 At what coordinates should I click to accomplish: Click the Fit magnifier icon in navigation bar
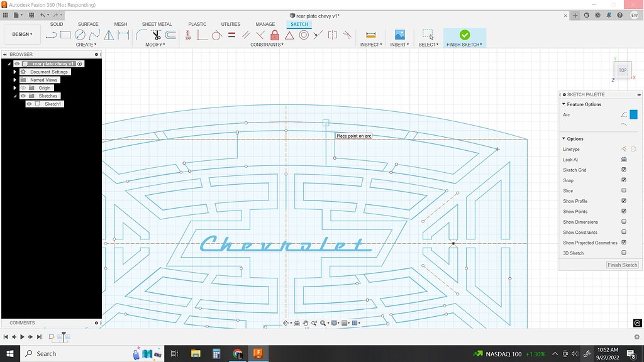(323, 323)
